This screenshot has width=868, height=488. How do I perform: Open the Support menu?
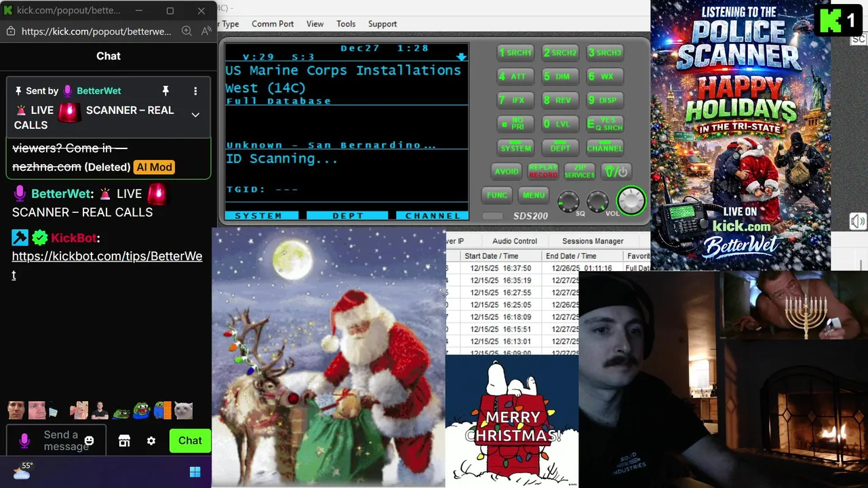[x=382, y=24]
